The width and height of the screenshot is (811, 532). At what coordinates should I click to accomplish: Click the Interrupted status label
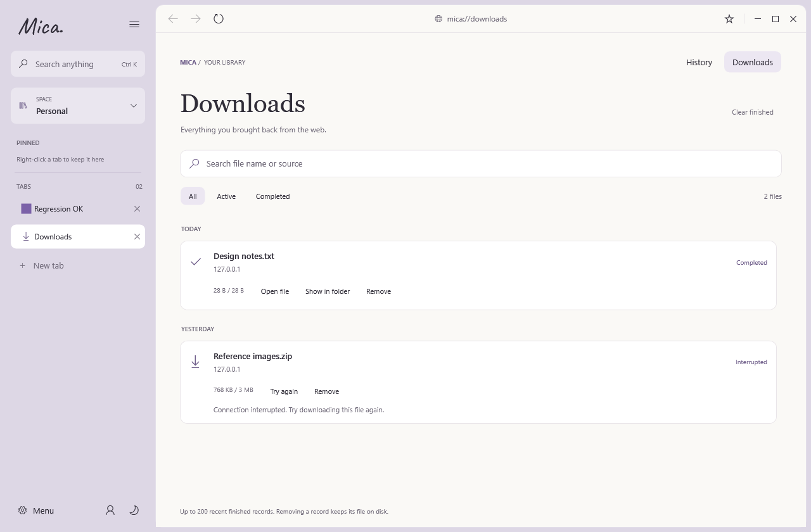[x=751, y=362]
